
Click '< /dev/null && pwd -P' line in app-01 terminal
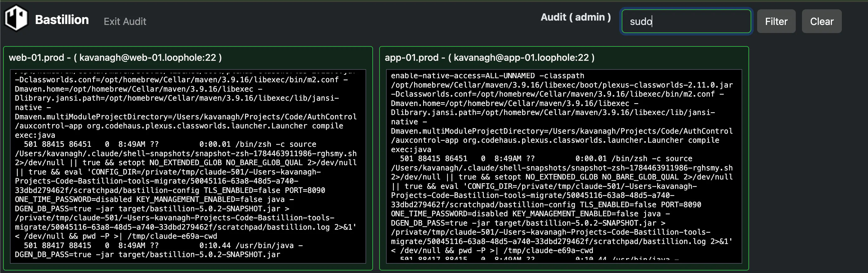492,250
